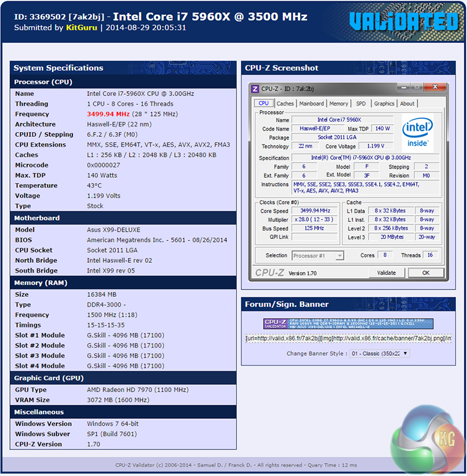Click the Level 3 20 MBytes cache field
This screenshot has height=476, width=467.
pyautogui.click(x=391, y=237)
